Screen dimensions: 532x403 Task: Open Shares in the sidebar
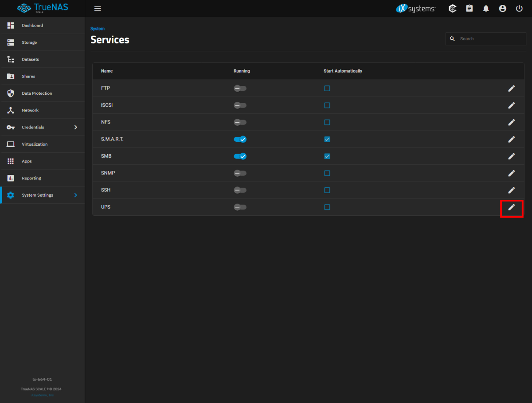pyautogui.click(x=42, y=76)
